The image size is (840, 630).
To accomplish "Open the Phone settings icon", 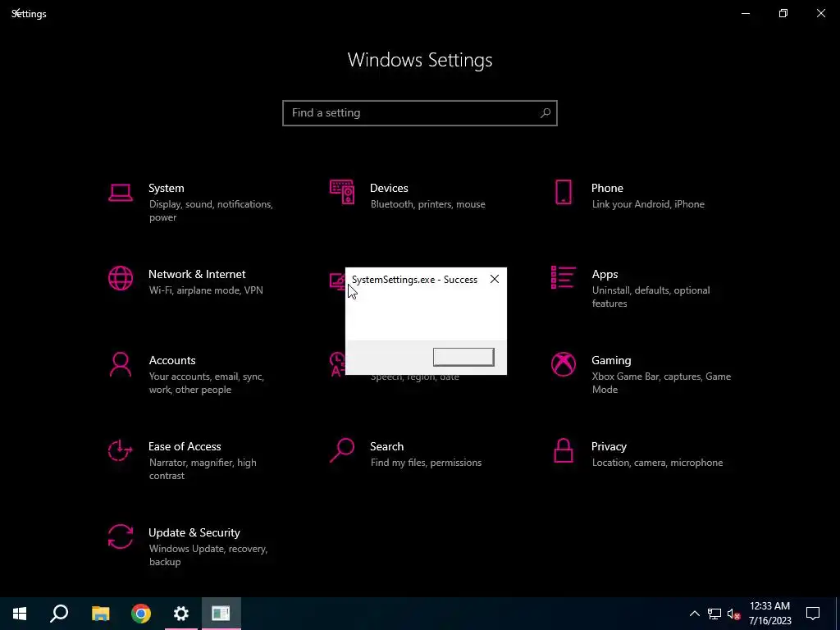I will pos(563,192).
